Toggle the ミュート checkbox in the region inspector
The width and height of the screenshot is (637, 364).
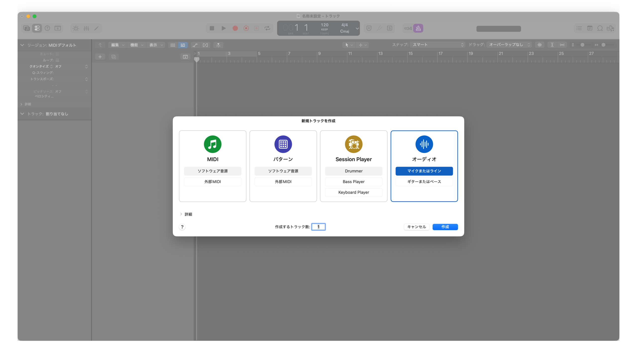tap(57, 54)
